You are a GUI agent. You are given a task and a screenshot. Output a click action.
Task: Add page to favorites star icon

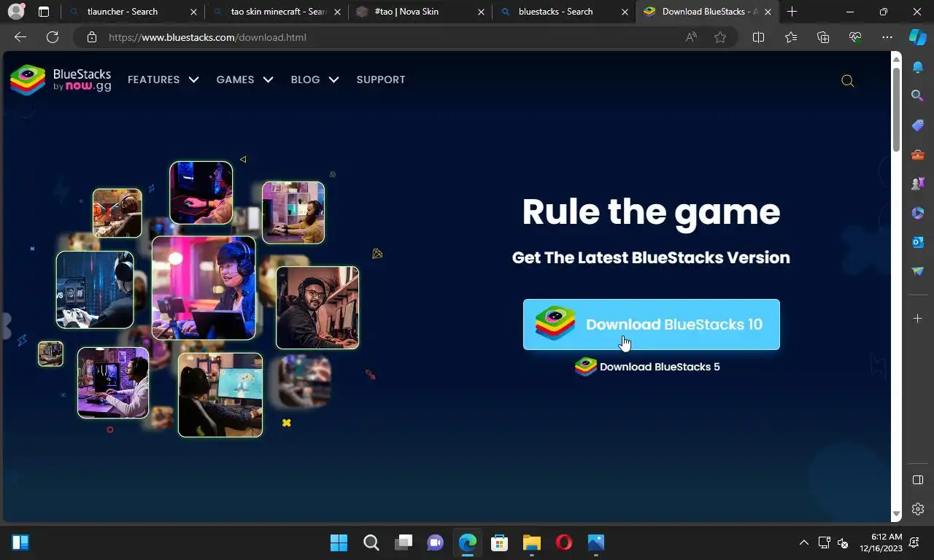720,37
